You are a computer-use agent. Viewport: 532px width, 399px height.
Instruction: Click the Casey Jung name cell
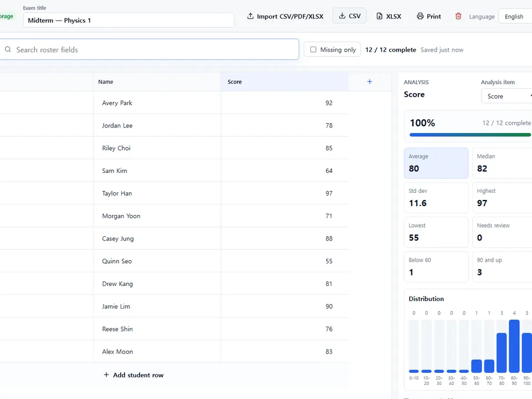[x=157, y=238]
